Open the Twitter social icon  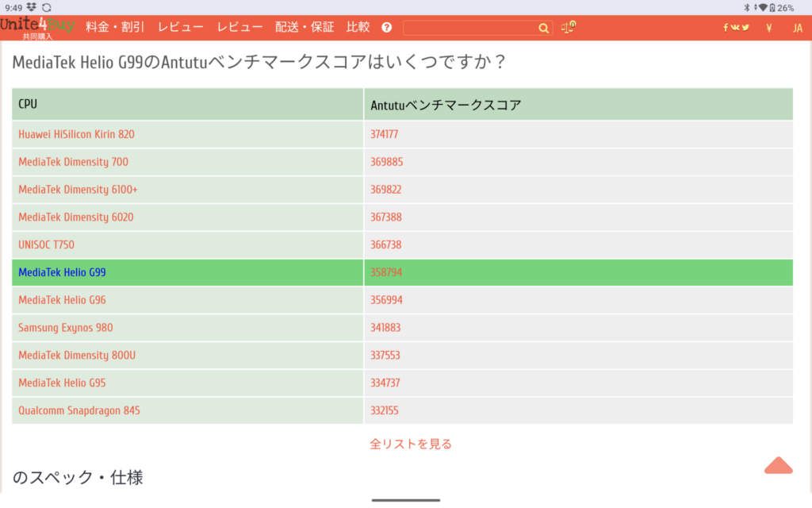[x=745, y=28]
